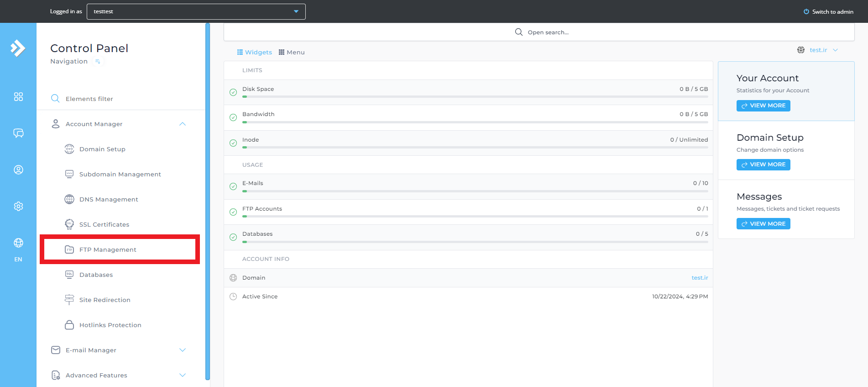
Task: Click the DirectAdmin logo icon
Action: (18, 48)
